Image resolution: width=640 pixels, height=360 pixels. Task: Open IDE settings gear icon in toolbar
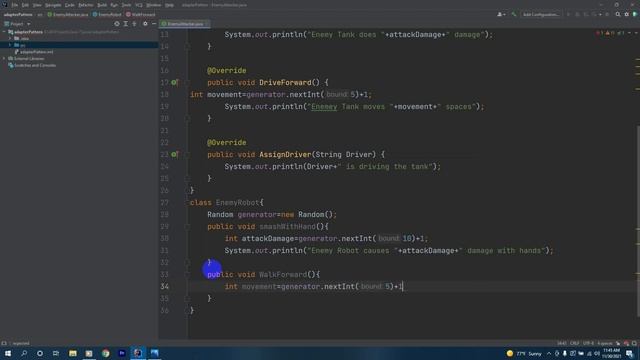pyautogui.click(x=627, y=14)
